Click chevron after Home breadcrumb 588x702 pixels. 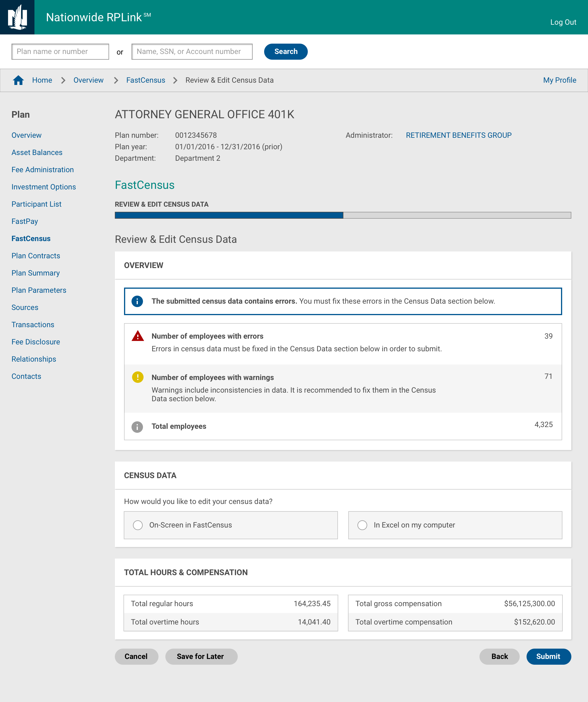[x=63, y=80]
